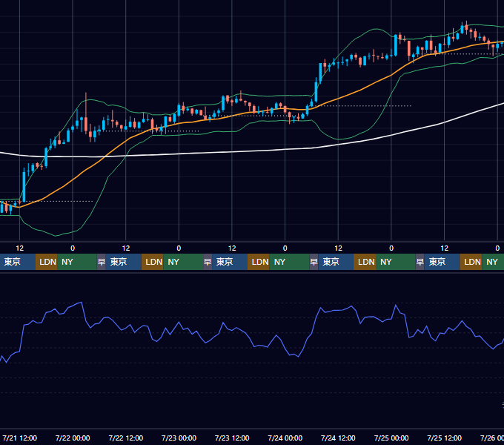The height and width of the screenshot is (445, 504).
Task: Click the 7/25 12:00 date label
Action: 444,438
